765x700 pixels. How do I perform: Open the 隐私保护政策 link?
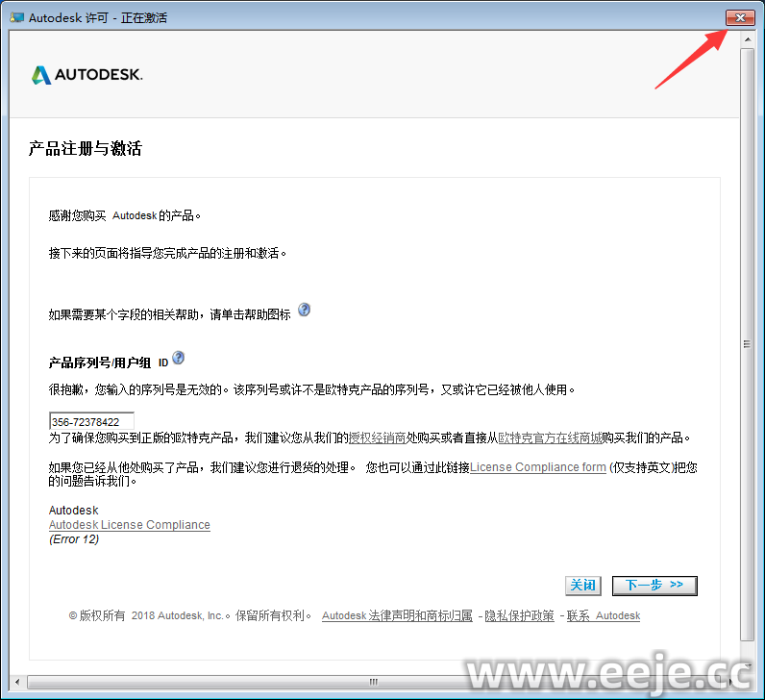[x=519, y=615]
